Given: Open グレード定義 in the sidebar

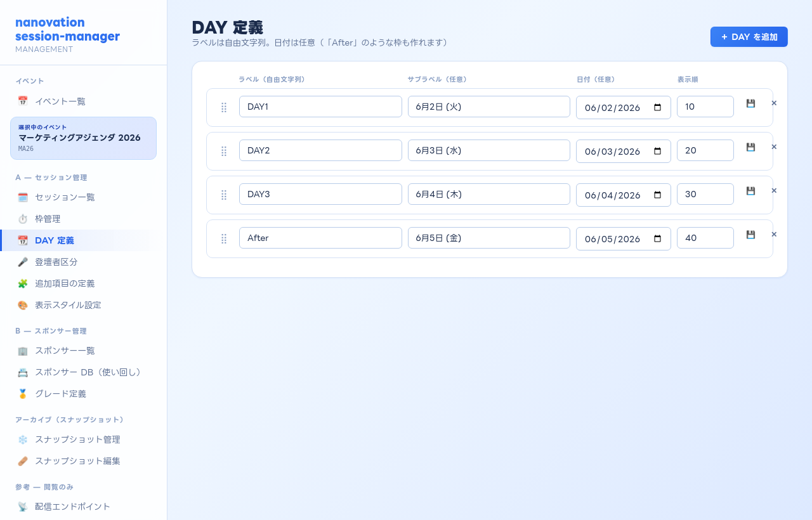Looking at the screenshot, I should 84,394.
